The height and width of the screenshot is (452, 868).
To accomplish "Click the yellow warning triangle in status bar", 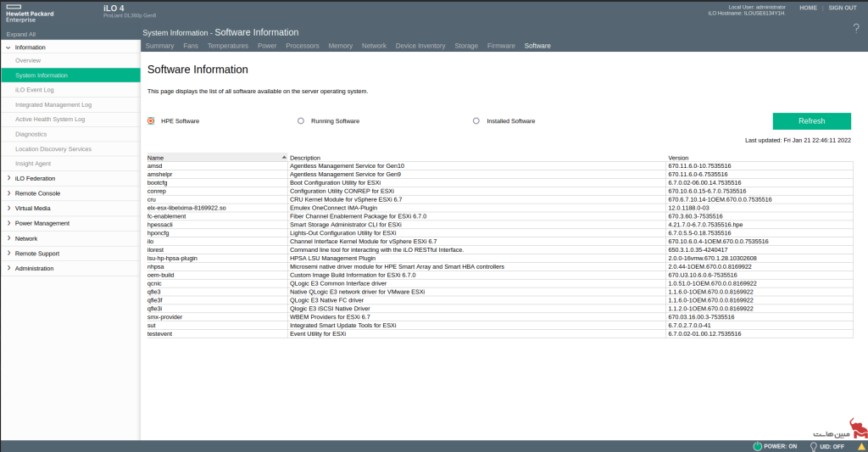I will pos(861,446).
